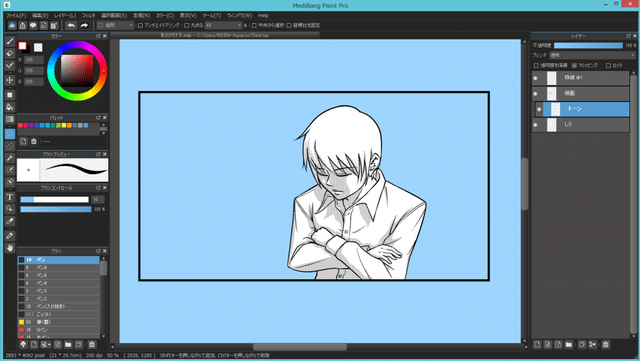The height and width of the screenshot is (361, 640).
Task: Float the レイヤー panel
Action: [x=629, y=36]
